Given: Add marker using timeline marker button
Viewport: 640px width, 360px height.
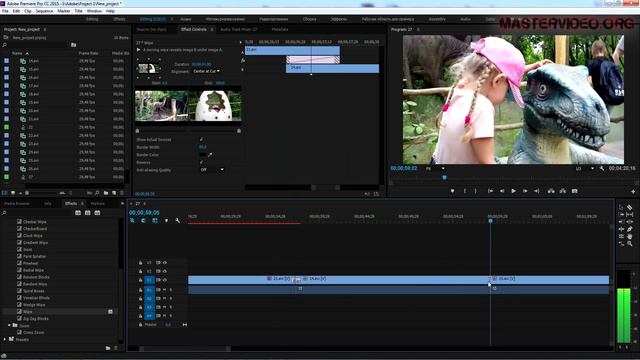Looking at the screenshot, I should 166,220.
